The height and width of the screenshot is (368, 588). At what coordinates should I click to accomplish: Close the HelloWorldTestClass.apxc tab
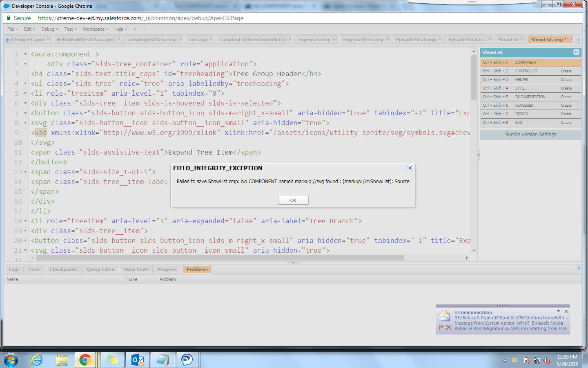pos(119,39)
